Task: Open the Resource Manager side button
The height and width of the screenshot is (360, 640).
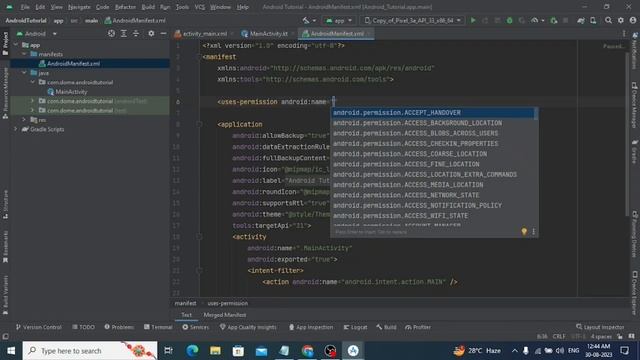Action: coord(5,93)
